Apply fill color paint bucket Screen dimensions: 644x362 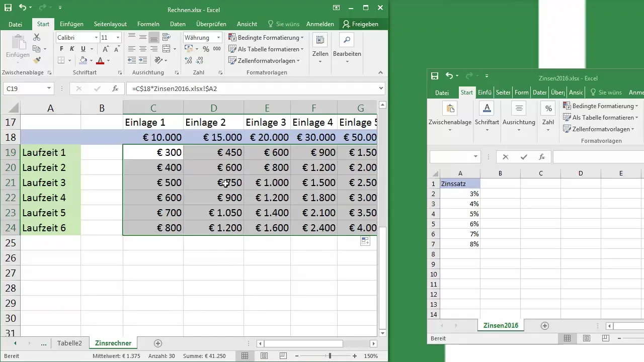pyautogui.click(x=84, y=60)
